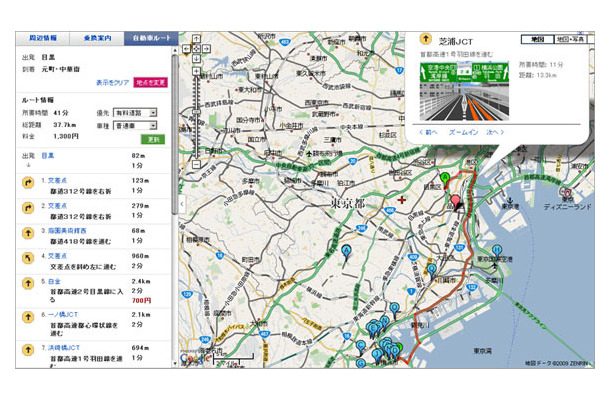Click the 37.7km total distance value
The height and width of the screenshot is (400, 610).
(65, 125)
